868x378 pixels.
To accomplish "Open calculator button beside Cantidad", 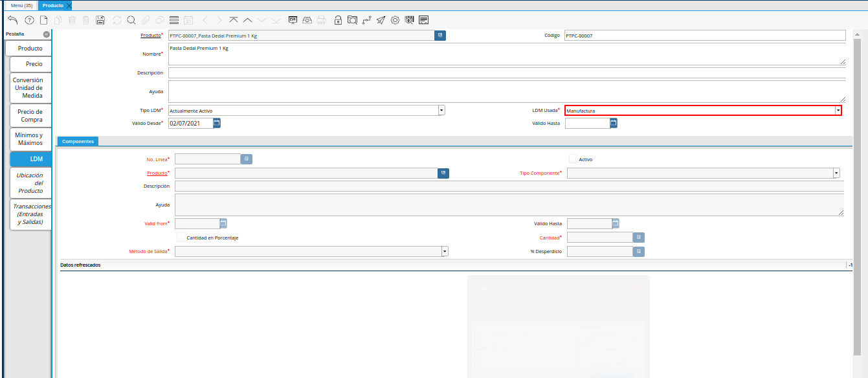I will click(x=639, y=238).
